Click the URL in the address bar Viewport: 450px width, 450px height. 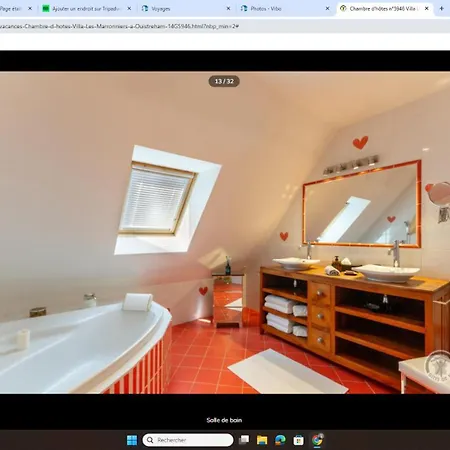119,26
